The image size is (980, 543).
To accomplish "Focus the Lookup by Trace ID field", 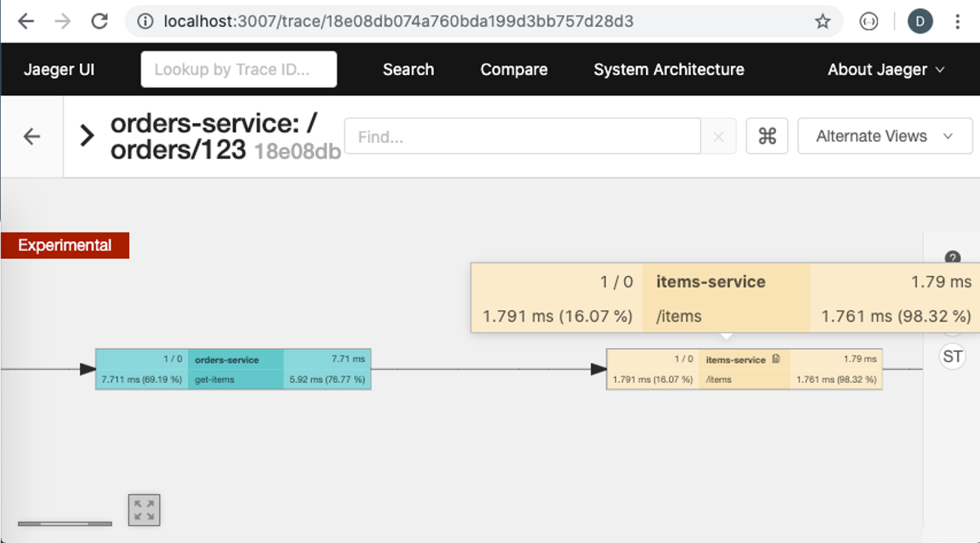I will coord(238,69).
